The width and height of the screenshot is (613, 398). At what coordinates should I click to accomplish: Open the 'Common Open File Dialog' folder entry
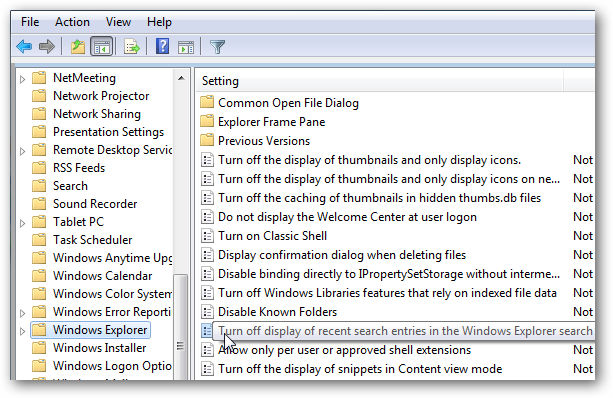pyautogui.click(x=288, y=103)
